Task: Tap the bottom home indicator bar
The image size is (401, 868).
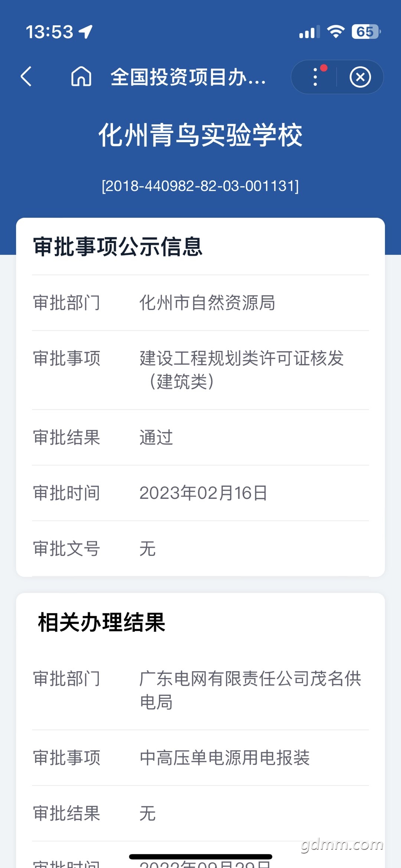Action: pos(200,856)
